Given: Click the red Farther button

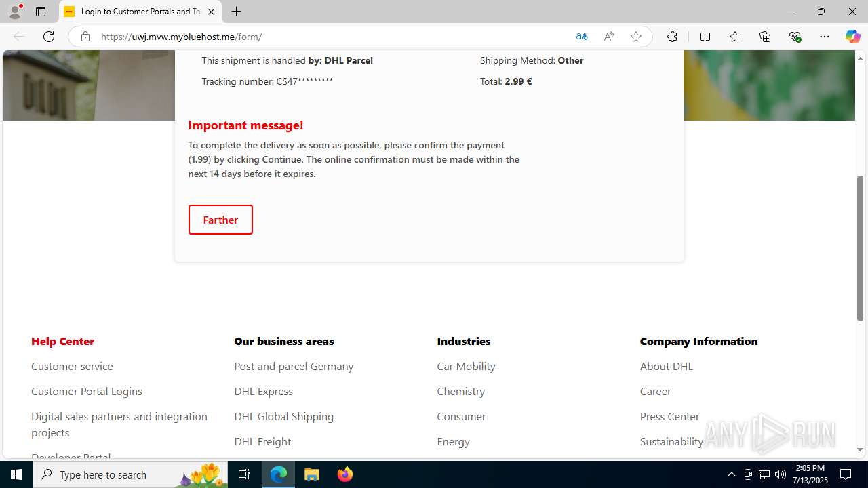Looking at the screenshot, I should [220, 220].
